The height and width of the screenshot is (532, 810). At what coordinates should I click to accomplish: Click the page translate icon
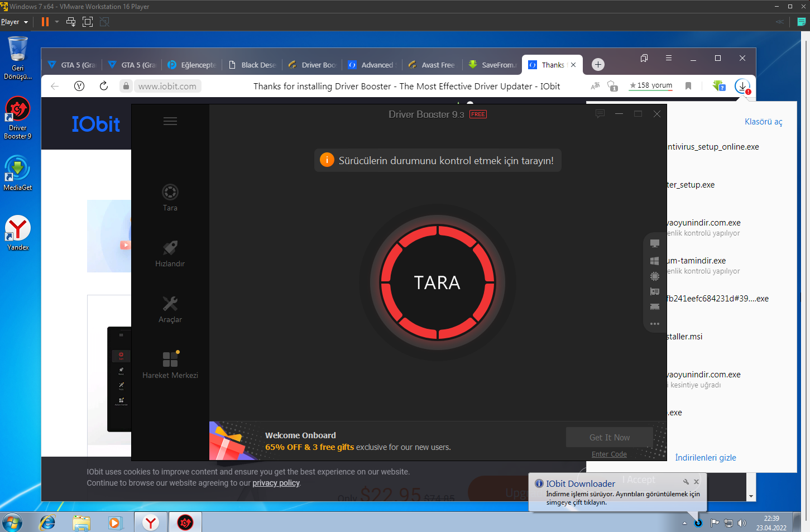(x=595, y=86)
